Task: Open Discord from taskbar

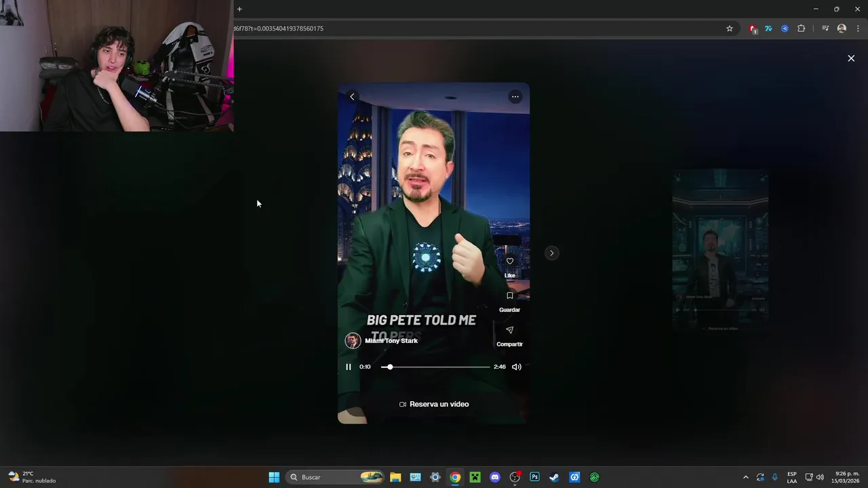Action: coord(495,477)
